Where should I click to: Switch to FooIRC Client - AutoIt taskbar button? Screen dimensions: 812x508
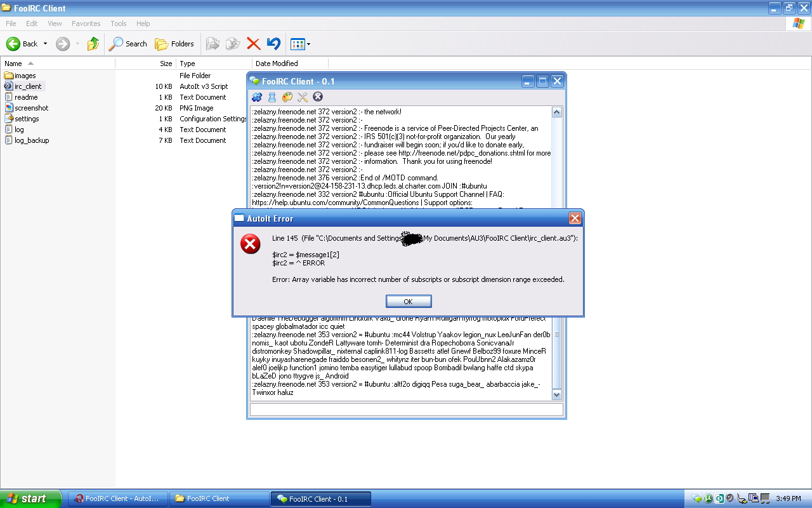(x=119, y=498)
